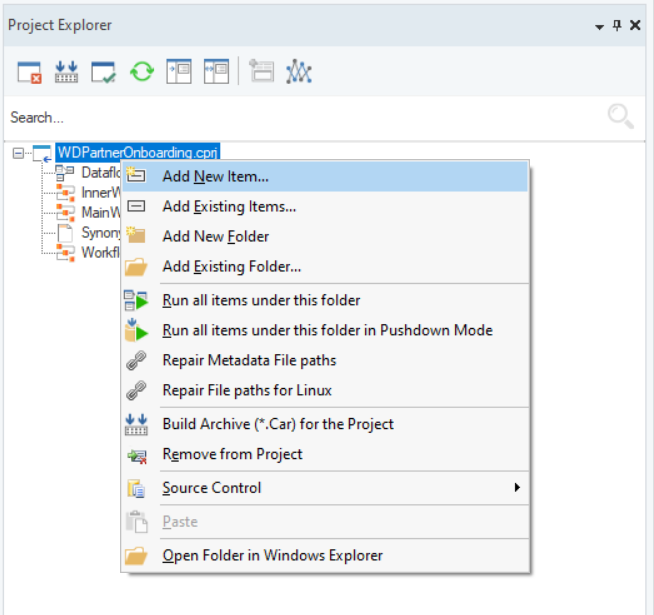This screenshot has height=615, width=654.
Task: Choose Repair Metadata File paths
Action: pos(325,360)
